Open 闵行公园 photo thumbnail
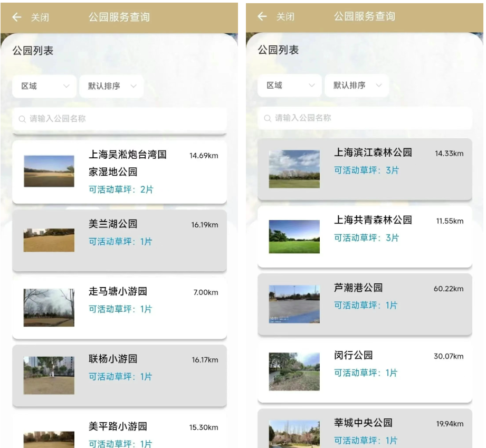The image size is (486, 448). [x=294, y=371]
